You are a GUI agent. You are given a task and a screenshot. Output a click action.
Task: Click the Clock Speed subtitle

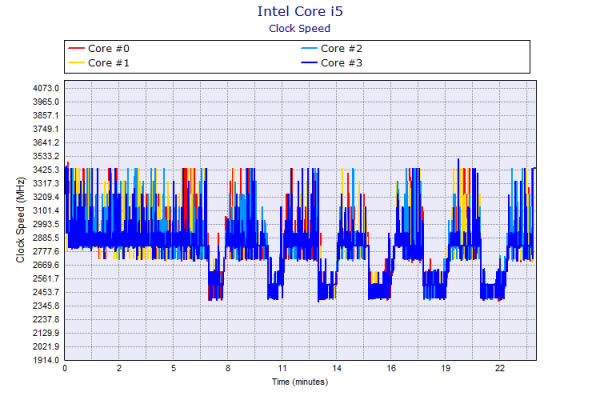tap(300, 29)
